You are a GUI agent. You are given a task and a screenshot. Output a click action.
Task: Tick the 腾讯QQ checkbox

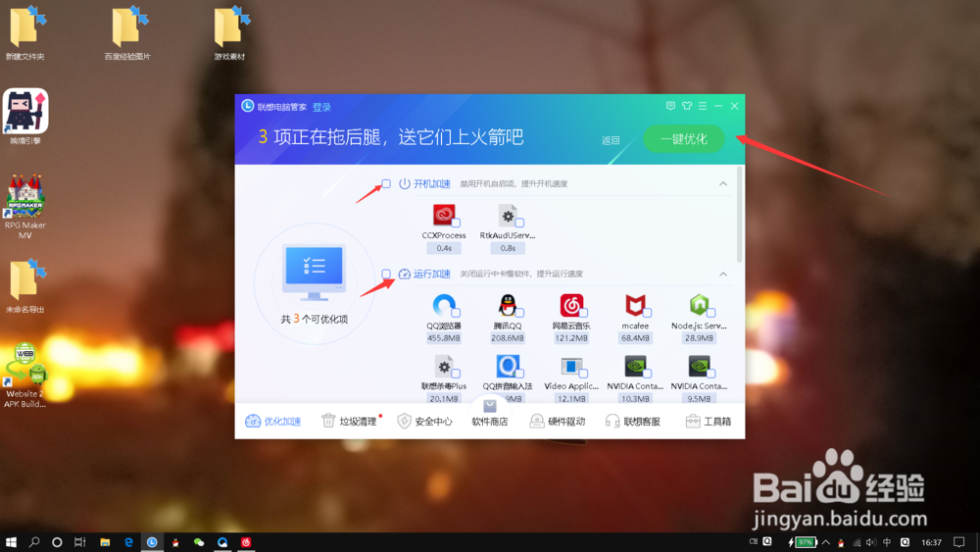click(x=520, y=313)
